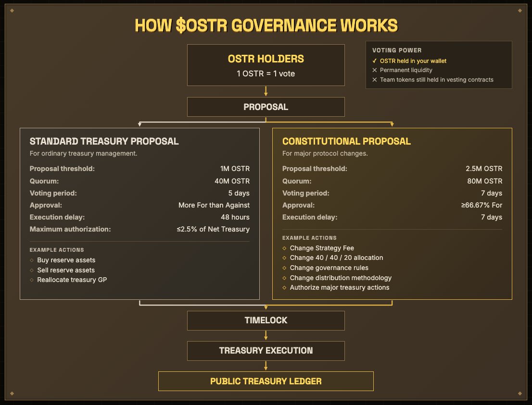Click 'OSTR held in your wallet' text

(413, 61)
